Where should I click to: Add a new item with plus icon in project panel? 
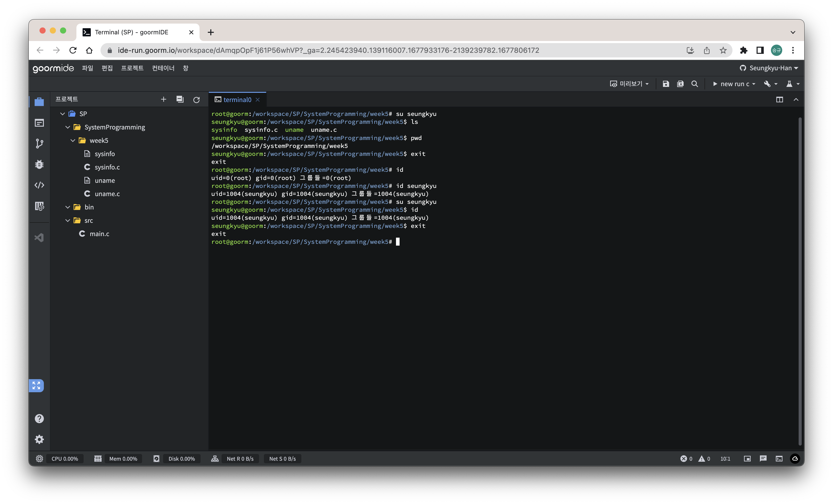coord(164,99)
